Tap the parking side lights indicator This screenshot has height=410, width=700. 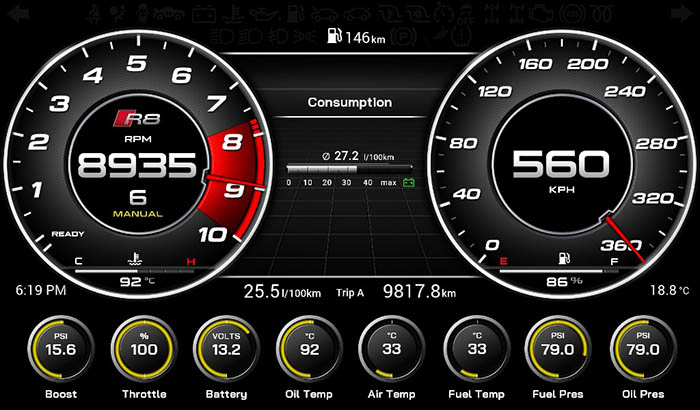pos(305,36)
